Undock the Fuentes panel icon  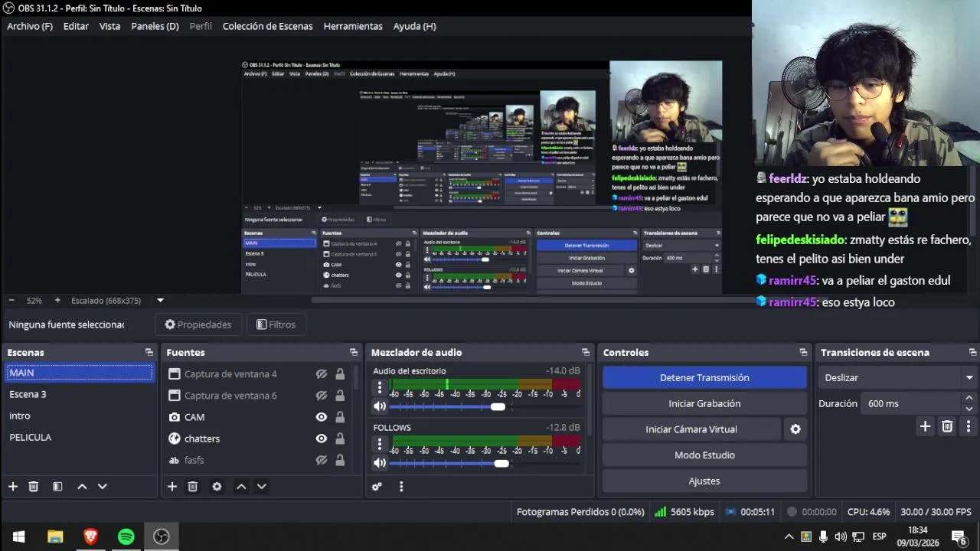pos(354,353)
